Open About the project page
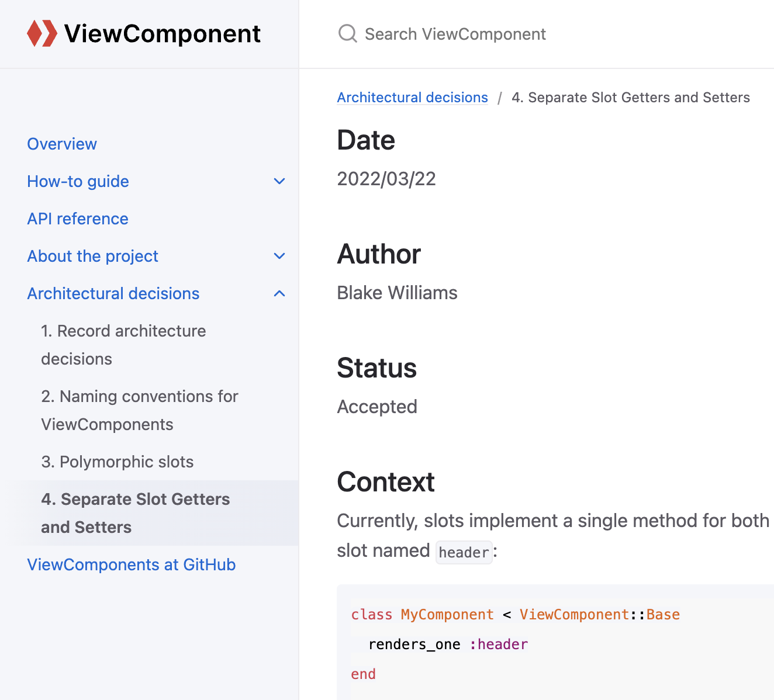Image resolution: width=774 pixels, height=700 pixels. (x=92, y=256)
